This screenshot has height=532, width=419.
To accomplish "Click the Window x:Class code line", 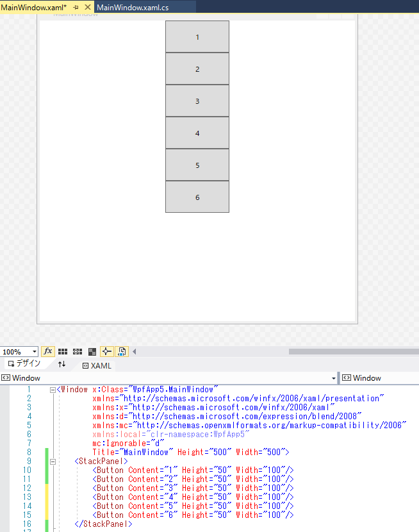I will (137, 390).
